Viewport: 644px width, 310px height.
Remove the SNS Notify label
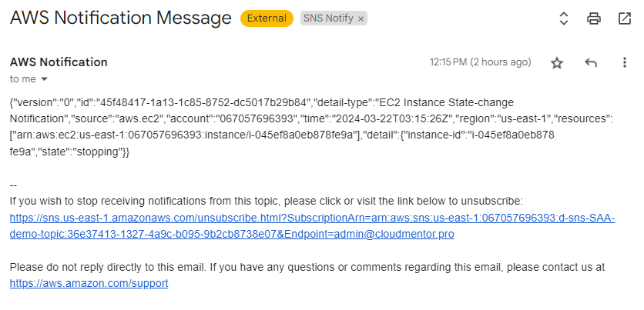361,18
